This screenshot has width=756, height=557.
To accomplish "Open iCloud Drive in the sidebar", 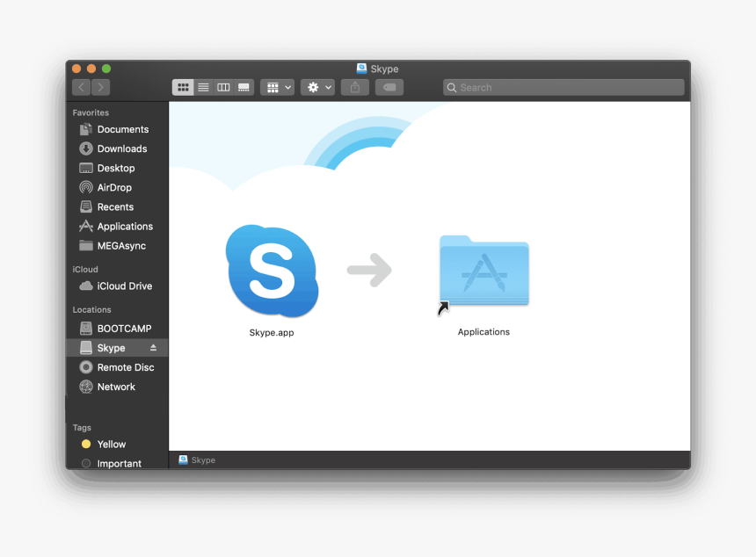I will click(x=117, y=286).
